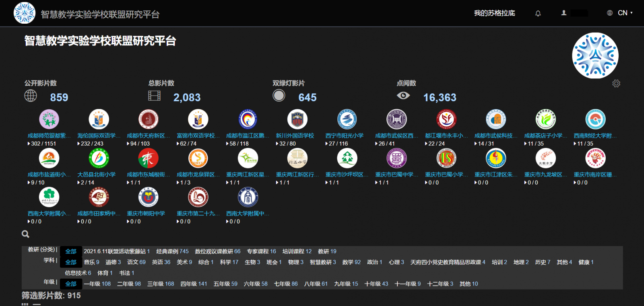Click 重庆市朝阳中学 school logo
644x306 pixels.
pyautogui.click(x=148, y=197)
